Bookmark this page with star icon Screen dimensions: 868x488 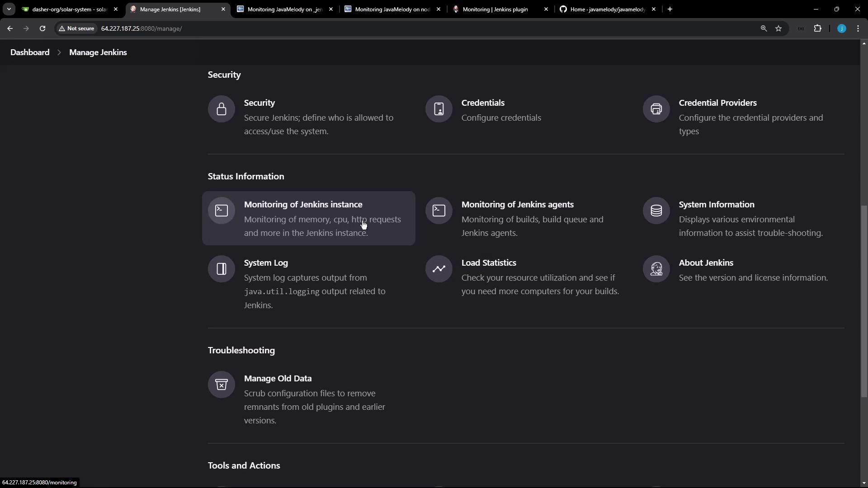tap(778, 28)
